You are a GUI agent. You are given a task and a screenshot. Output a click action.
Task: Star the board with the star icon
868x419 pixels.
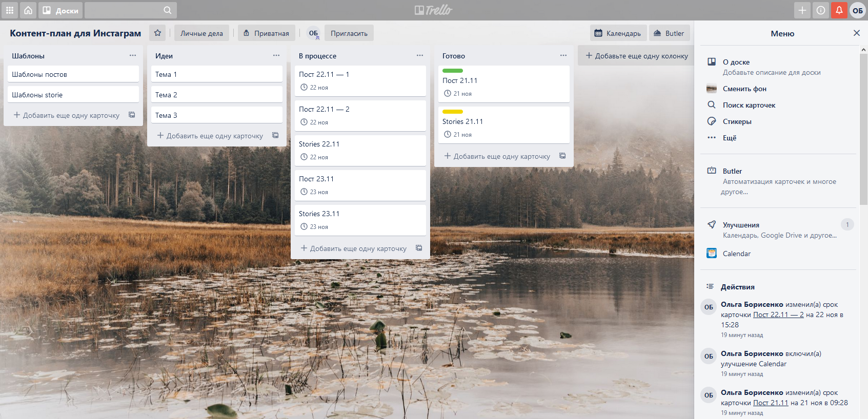(x=157, y=33)
